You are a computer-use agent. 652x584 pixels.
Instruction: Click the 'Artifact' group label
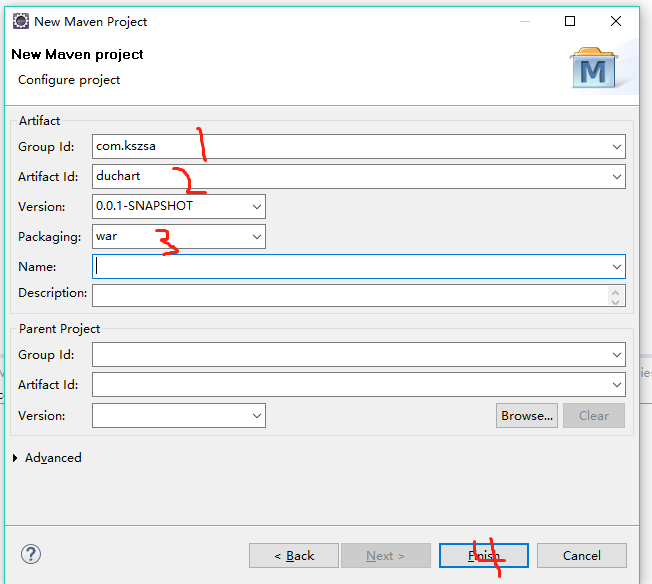pyautogui.click(x=40, y=121)
